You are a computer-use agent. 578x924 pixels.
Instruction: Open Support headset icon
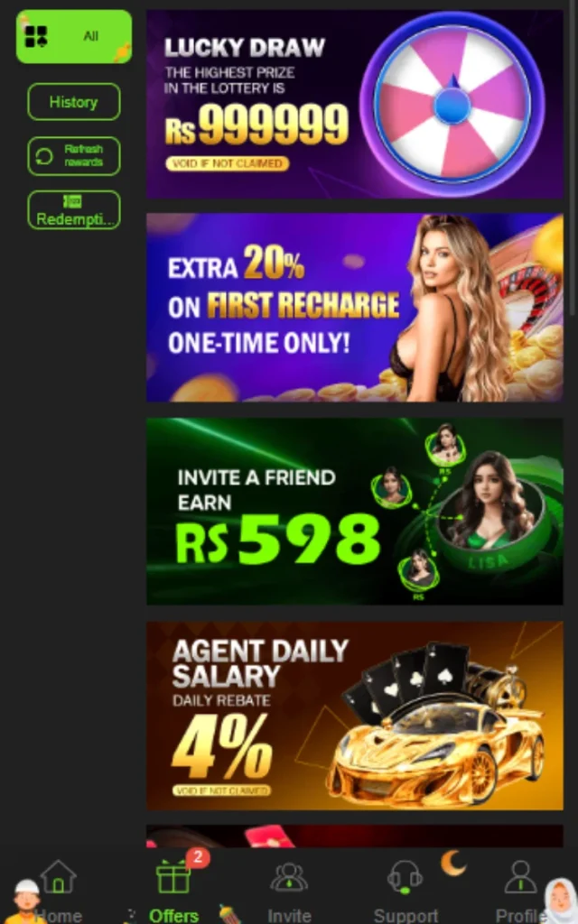pos(405,877)
